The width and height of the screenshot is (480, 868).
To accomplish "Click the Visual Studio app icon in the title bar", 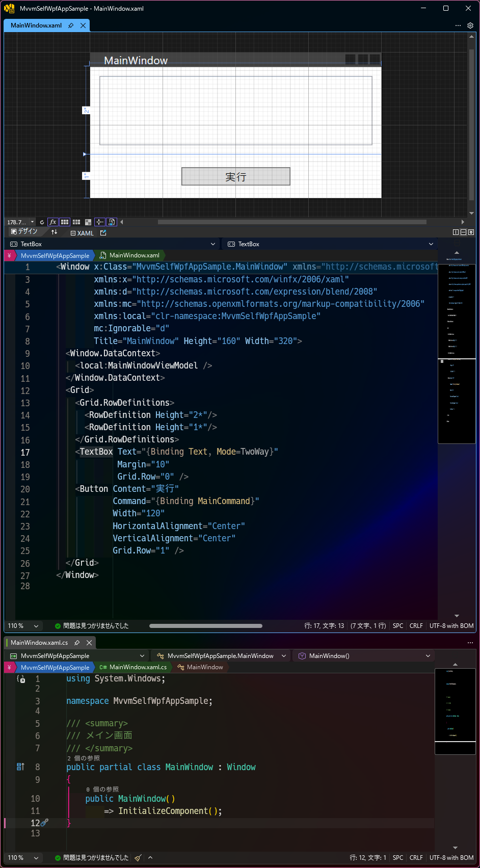I will [x=9, y=8].
